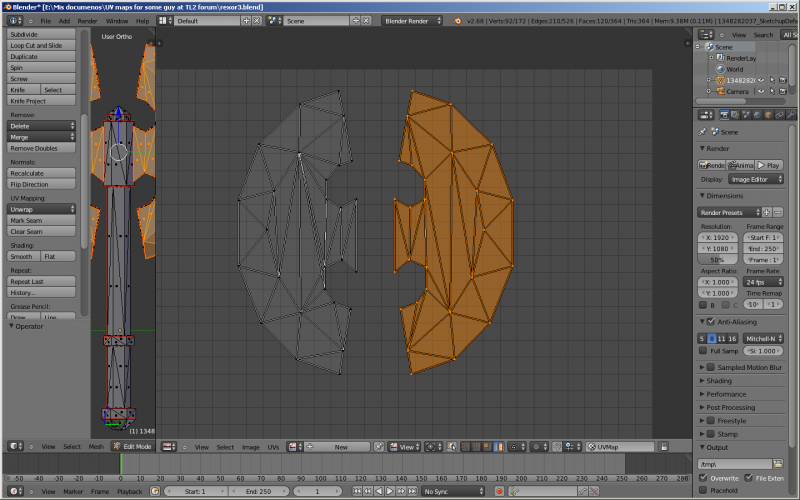This screenshot has height=500, width=800.
Task: Click the pin icon next to Scene
Action: coord(703,132)
